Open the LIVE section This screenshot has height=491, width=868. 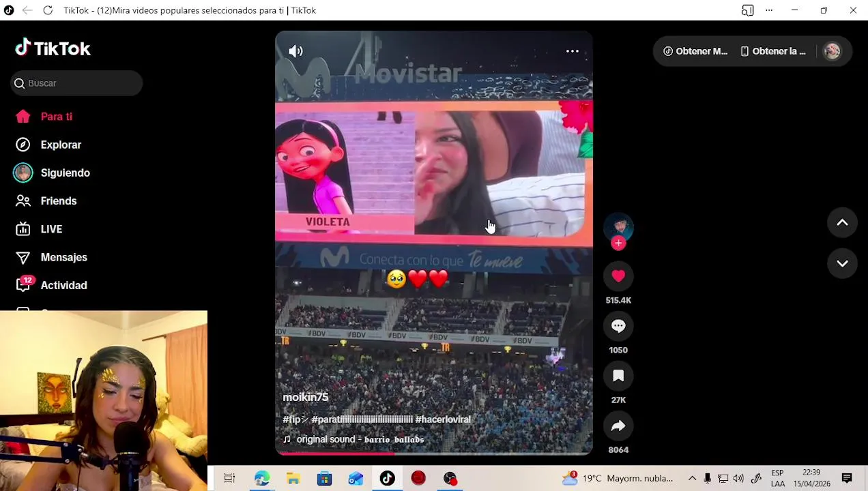pos(40,229)
